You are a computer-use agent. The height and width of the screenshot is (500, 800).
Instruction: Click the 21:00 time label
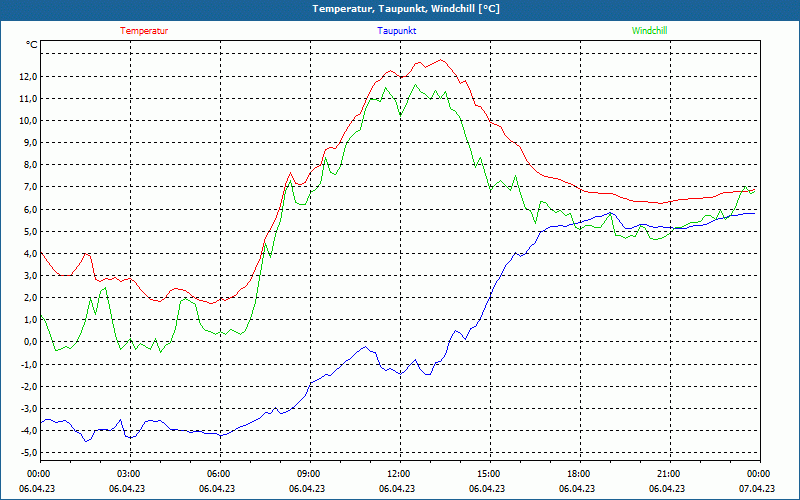[x=670, y=474]
